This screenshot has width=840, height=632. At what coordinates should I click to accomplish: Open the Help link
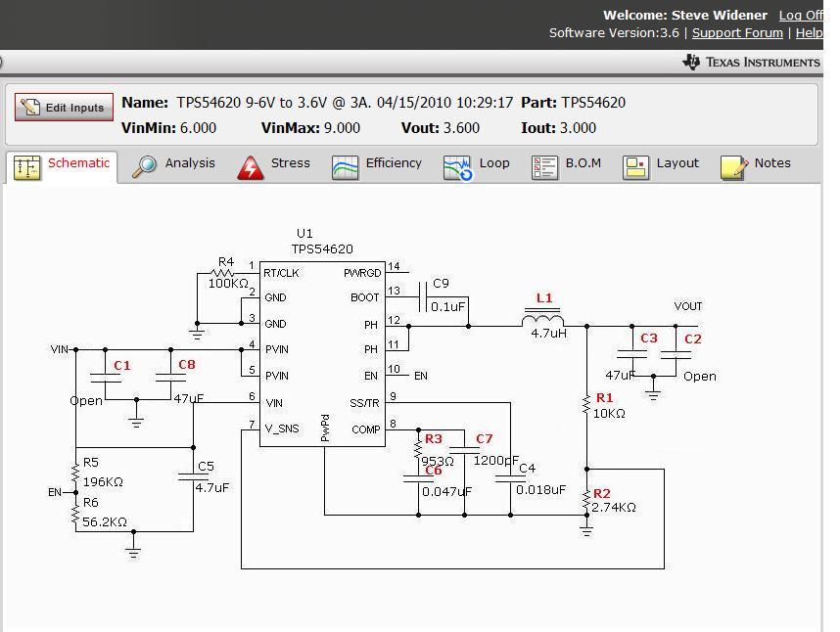click(810, 32)
